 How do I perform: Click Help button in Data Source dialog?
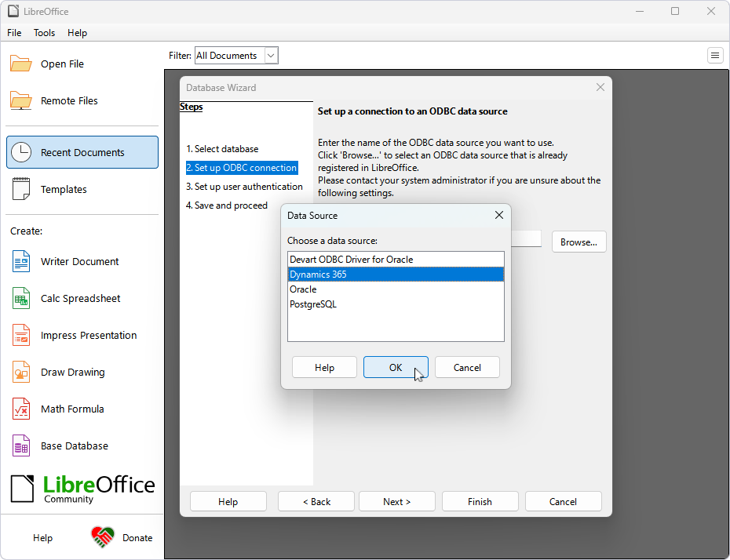pyautogui.click(x=324, y=368)
